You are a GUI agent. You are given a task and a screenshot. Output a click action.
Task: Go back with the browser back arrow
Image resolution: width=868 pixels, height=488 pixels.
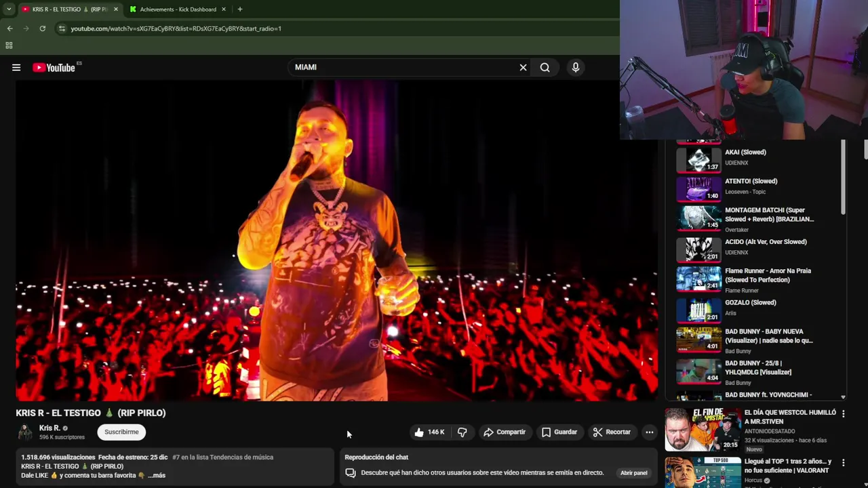(x=9, y=28)
